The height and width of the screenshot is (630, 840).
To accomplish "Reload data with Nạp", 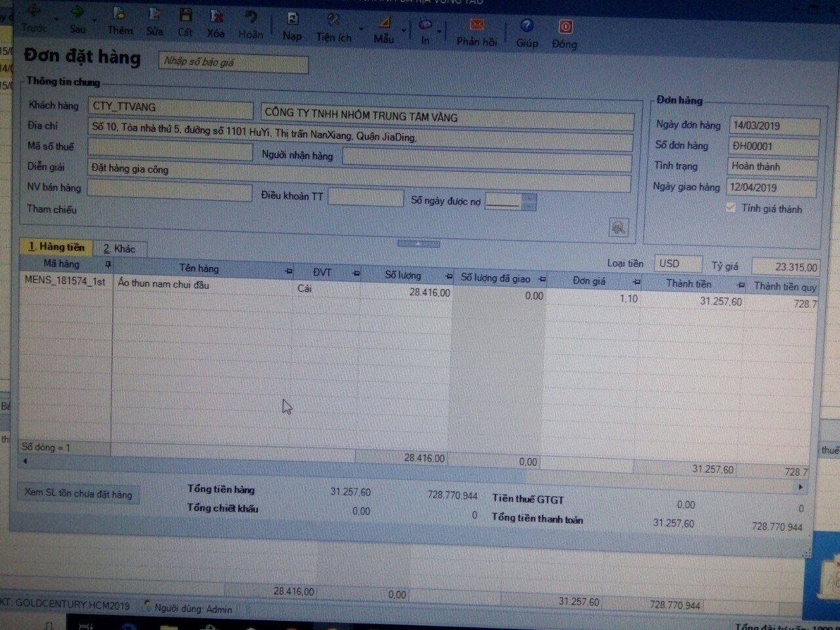I will coord(292,26).
